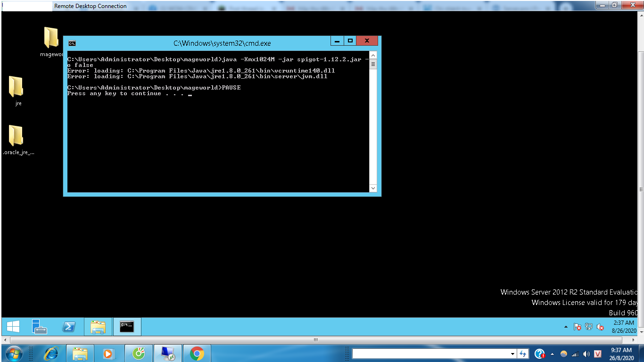Click the vcruntime140.dll error line in cmd
This screenshot has width=644, height=362.
pos(201,71)
